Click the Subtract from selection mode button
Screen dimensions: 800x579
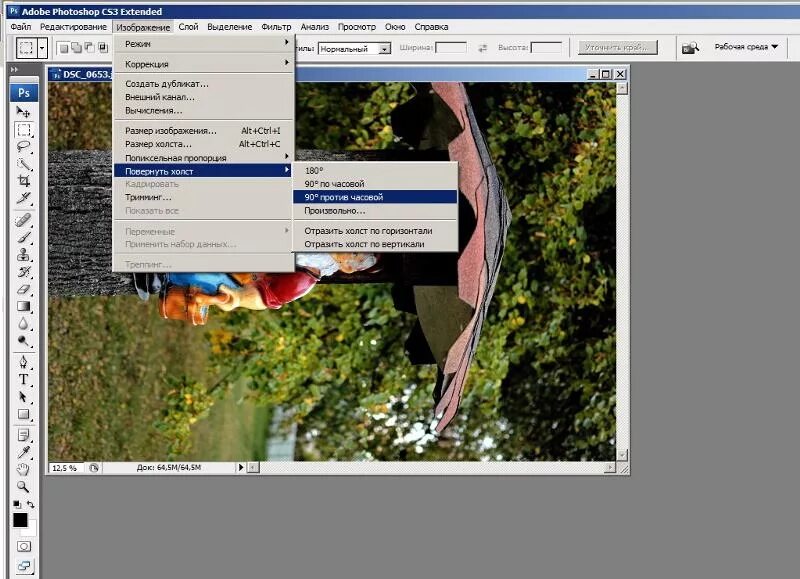coord(89,47)
